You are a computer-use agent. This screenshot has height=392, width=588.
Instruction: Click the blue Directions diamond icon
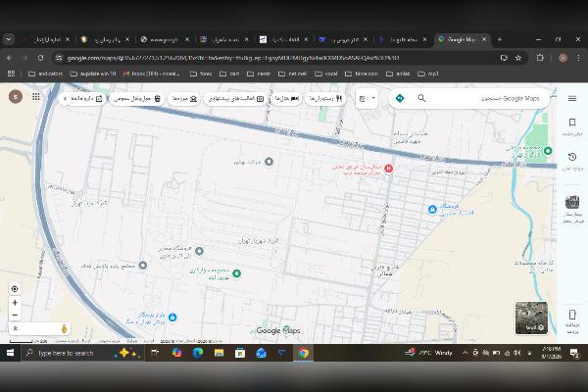(400, 98)
